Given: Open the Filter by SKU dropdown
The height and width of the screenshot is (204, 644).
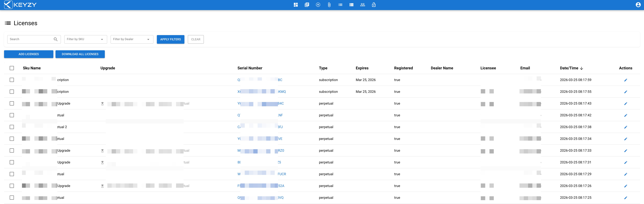Looking at the screenshot, I should [86, 39].
